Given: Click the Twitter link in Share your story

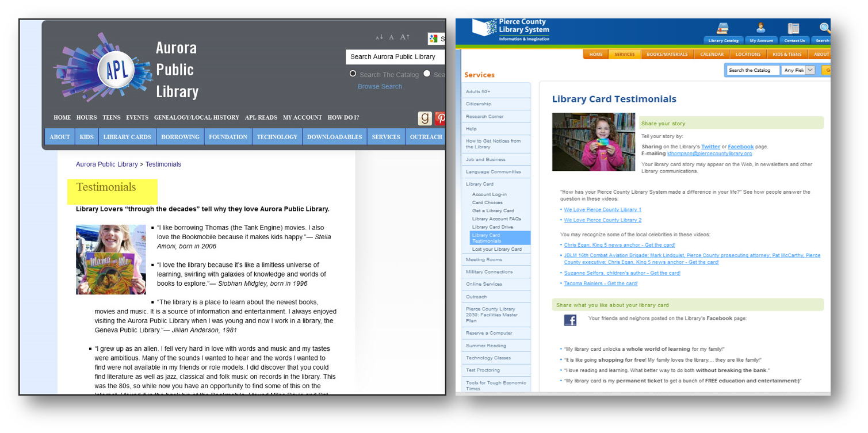Looking at the screenshot, I should click(710, 147).
